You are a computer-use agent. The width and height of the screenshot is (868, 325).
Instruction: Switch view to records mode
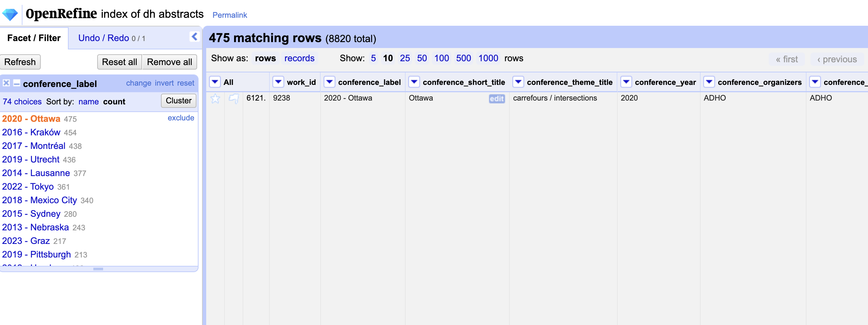pos(299,58)
